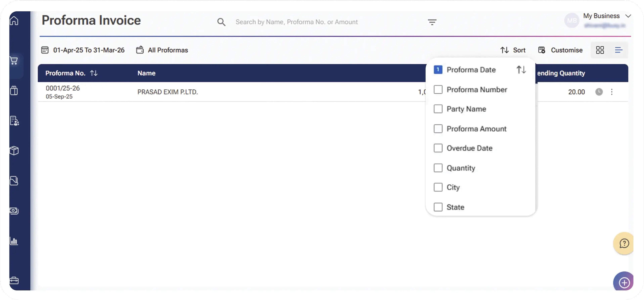Click the bar chart reports sidebar icon
644x300 pixels.
point(14,241)
